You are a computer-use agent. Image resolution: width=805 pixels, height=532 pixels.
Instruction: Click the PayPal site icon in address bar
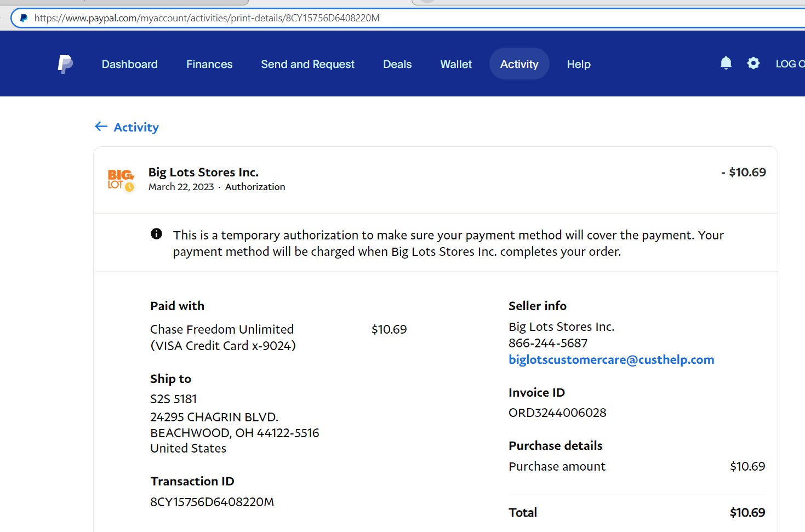click(24, 18)
